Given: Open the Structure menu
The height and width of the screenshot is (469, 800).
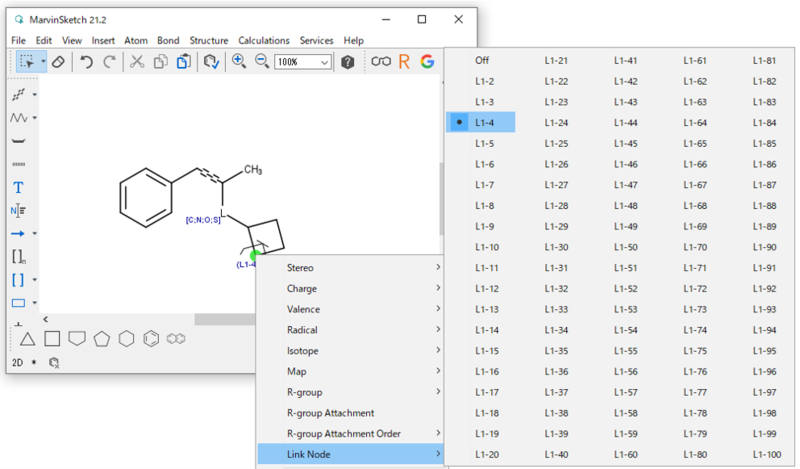Looking at the screenshot, I should pos(208,40).
